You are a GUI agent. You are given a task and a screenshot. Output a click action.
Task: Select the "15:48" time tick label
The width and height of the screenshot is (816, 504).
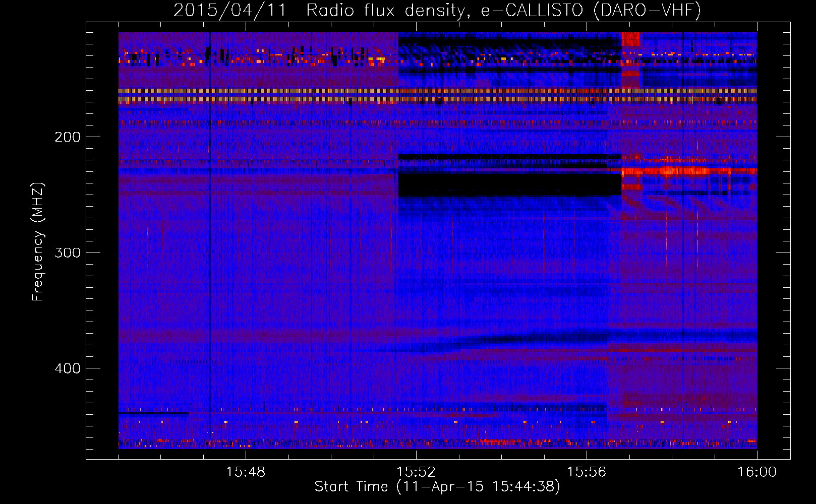click(x=246, y=472)
